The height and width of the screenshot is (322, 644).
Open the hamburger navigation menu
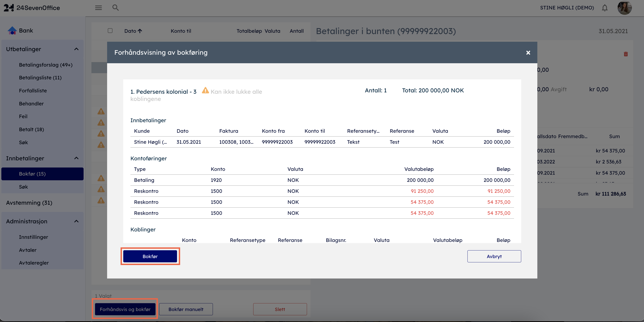pos(98,8)
